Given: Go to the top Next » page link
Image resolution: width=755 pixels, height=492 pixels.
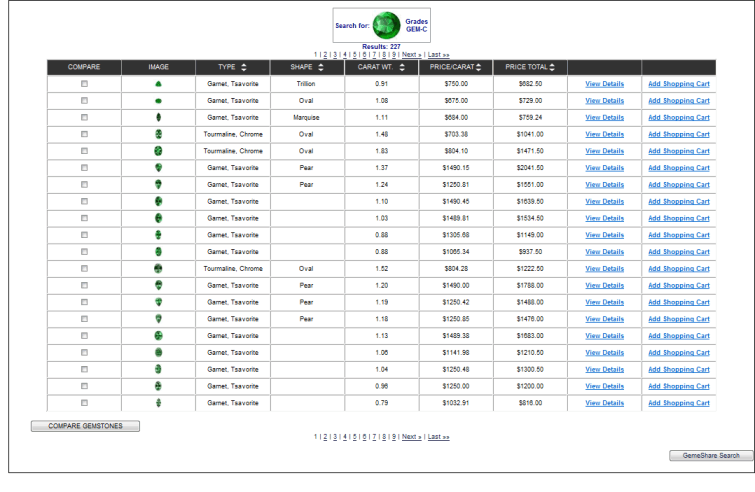Looking at the screenshot, I should click(x=411, y=54).
